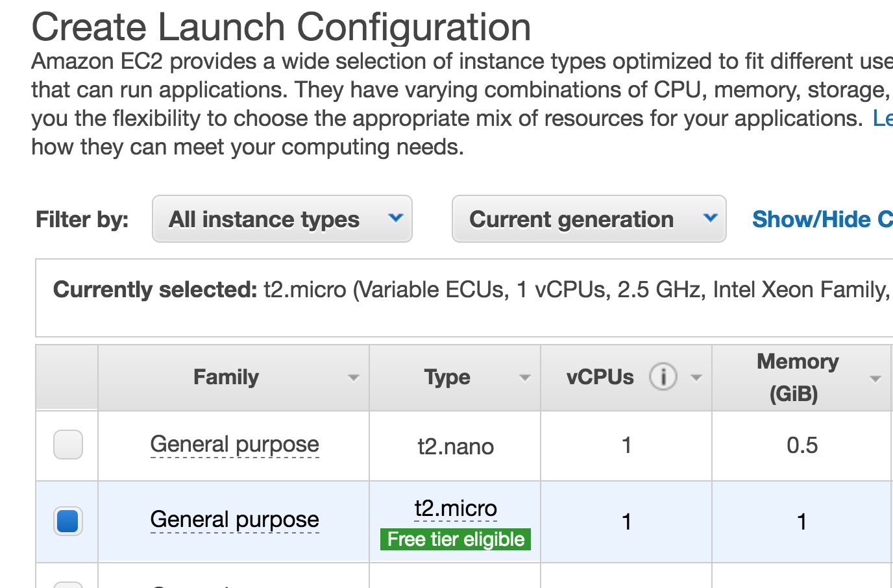Viewport: 893px width, 588px height.
Task: Click the Type column header
Action: click(x=447, y=377)
